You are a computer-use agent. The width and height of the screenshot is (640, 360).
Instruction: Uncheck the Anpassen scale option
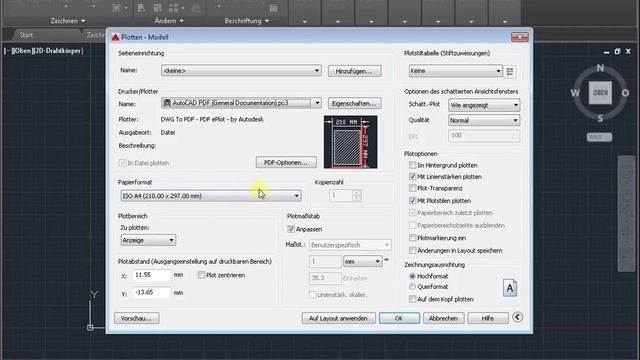[291, 229]
